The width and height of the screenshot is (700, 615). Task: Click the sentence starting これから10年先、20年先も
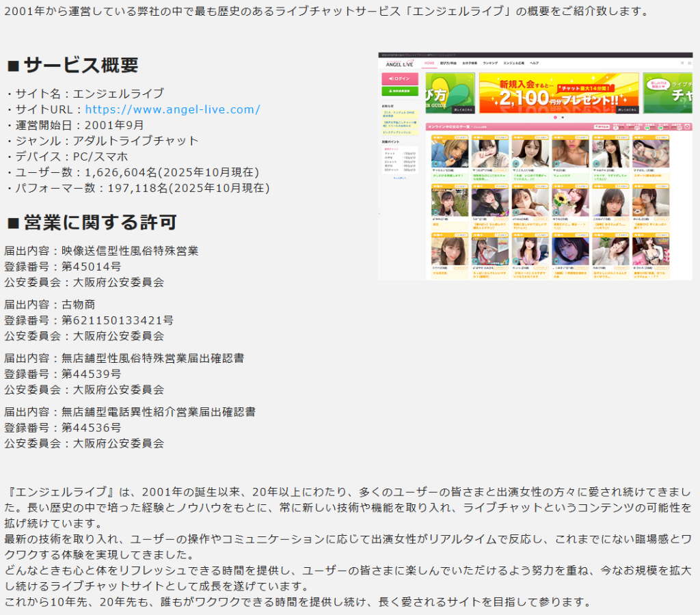click(298, 601)
